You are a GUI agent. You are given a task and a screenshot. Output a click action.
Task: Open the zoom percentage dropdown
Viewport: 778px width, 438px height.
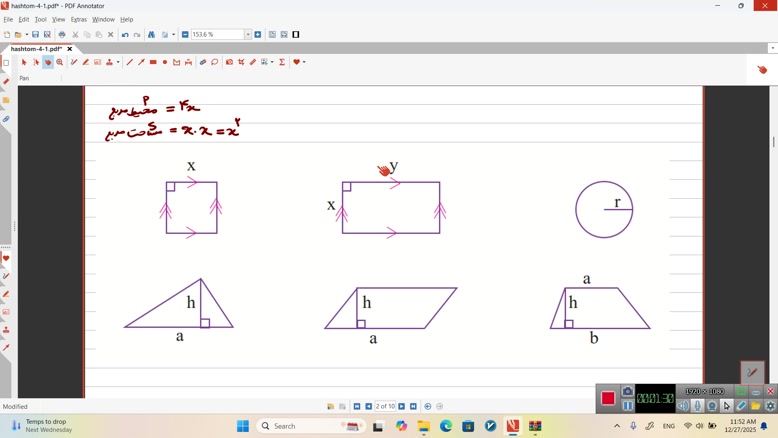click(x=248, y=35)
